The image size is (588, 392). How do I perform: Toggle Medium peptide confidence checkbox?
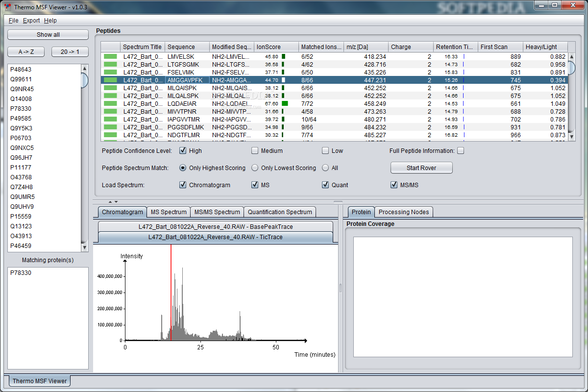click(x=255, y=150)
